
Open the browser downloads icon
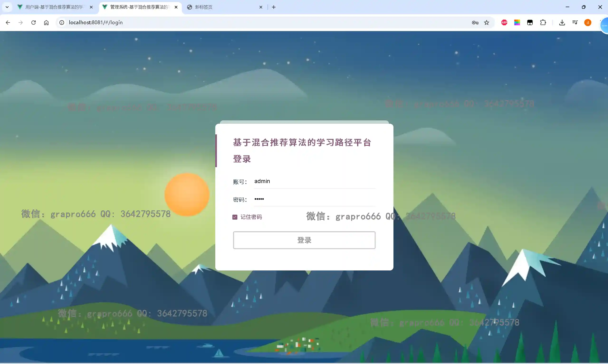point(562,23)
